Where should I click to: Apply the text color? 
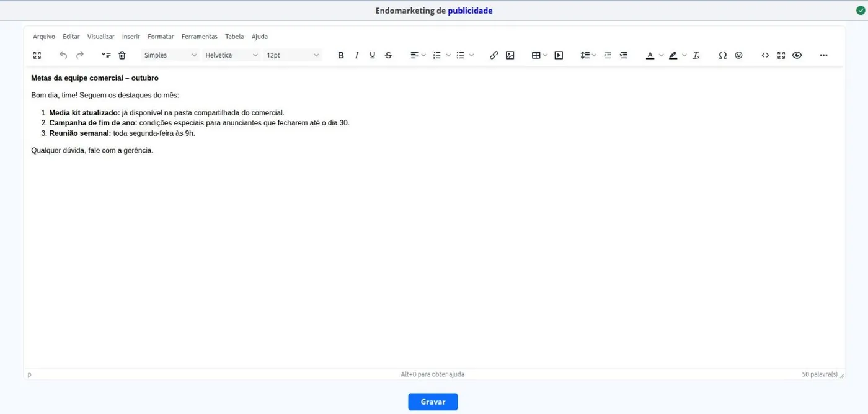point(650,55)
